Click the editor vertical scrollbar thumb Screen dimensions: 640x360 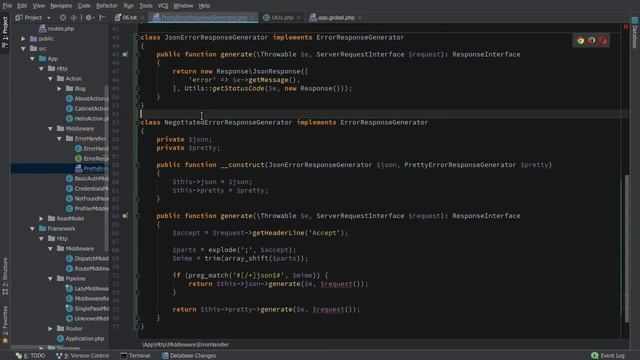pyautogui.click(x=627, y=248)
